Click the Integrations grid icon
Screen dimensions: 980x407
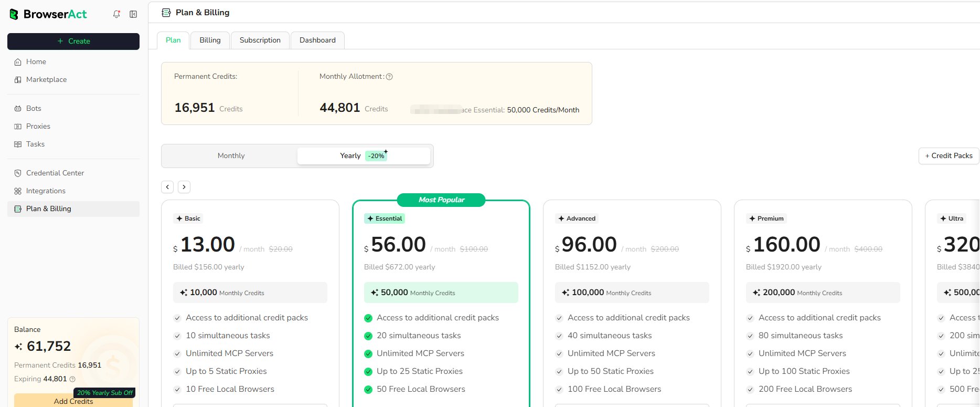tap(18, 191)
